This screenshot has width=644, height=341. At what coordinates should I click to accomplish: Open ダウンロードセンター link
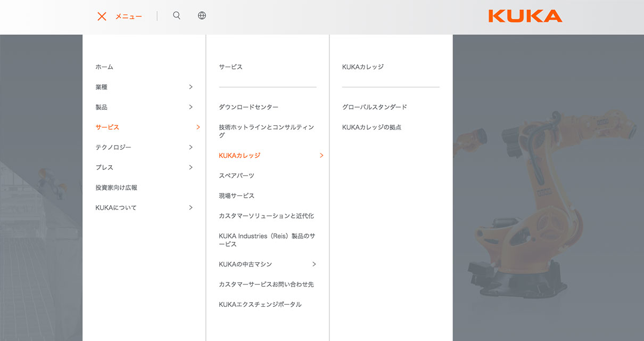(x=249, y=107)
